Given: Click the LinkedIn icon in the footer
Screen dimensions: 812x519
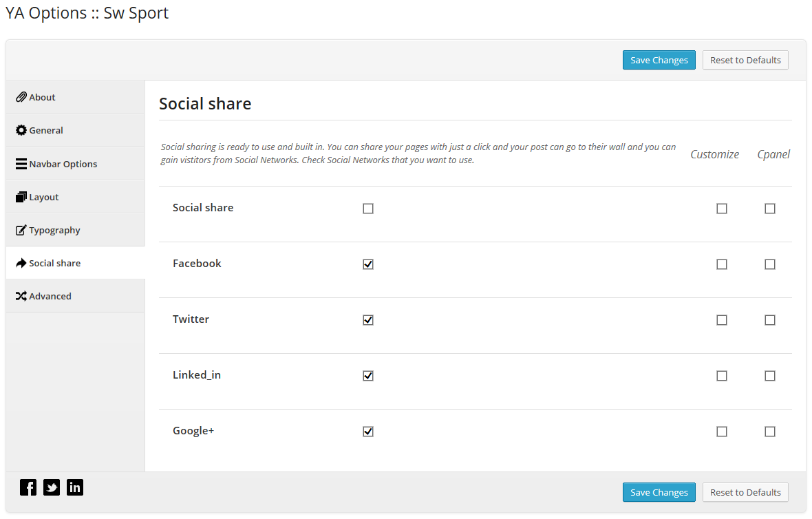Looking at the screenshot, I should click(x=74, y=487).
